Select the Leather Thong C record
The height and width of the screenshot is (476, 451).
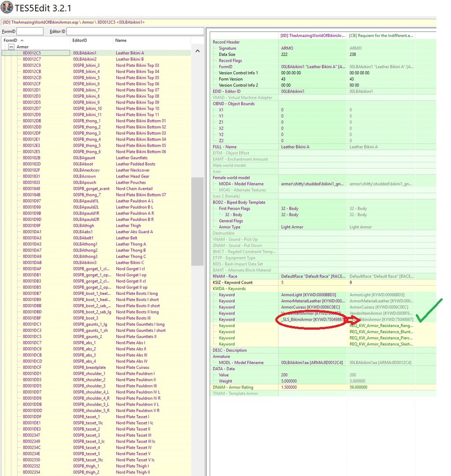click(x=96, y=256)
